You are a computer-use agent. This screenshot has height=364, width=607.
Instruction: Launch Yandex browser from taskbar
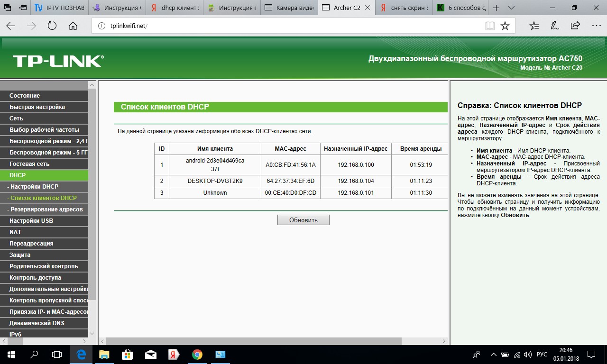click(174, 355)
